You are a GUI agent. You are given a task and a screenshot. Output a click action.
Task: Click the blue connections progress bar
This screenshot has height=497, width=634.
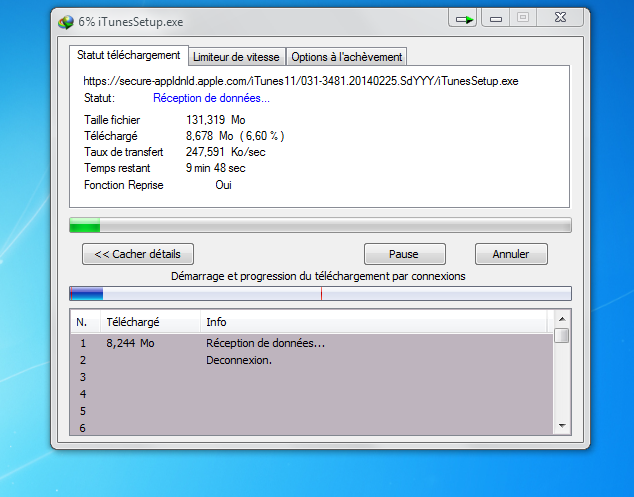pos(320,294)
